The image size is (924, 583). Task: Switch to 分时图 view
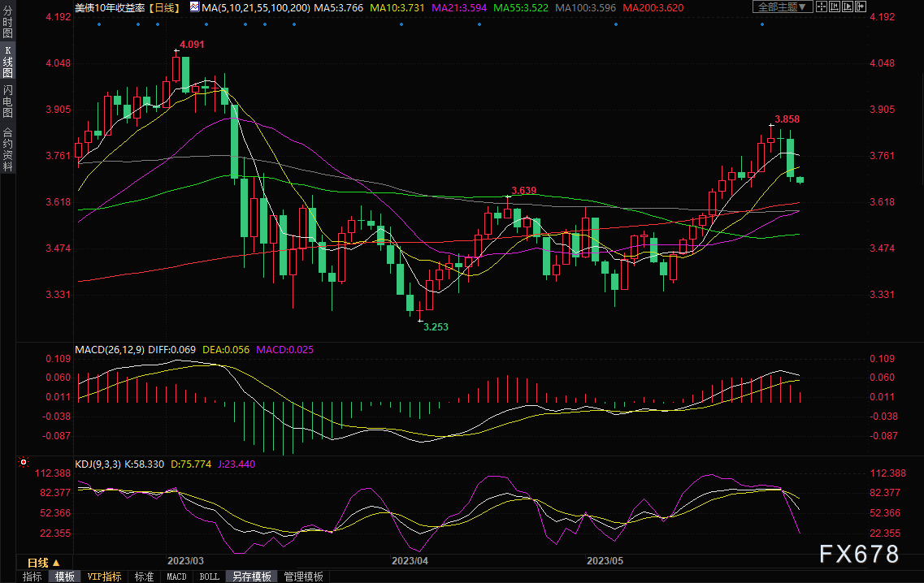coord(7,26)
